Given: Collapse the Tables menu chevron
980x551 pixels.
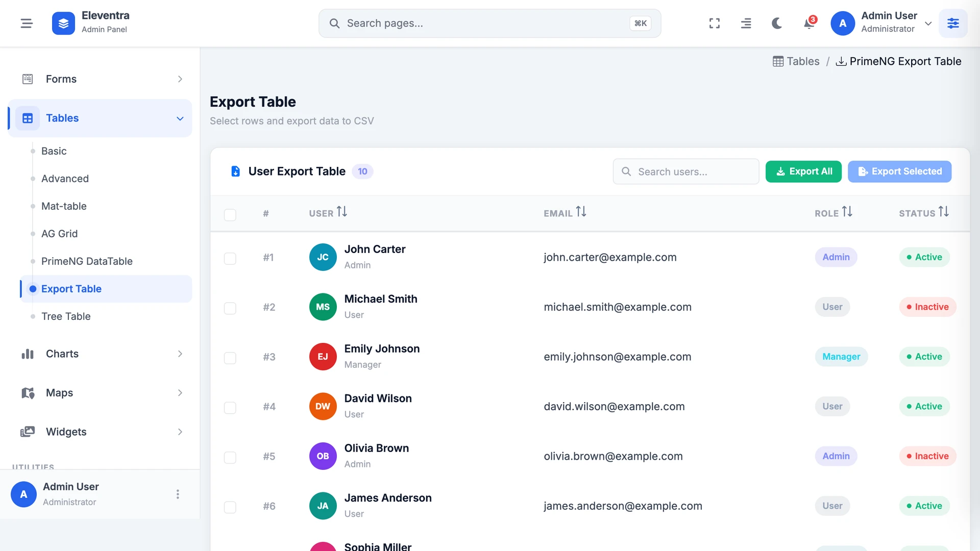Looking at the screenshot, I should pyautogui.click(x=180, y=118).
